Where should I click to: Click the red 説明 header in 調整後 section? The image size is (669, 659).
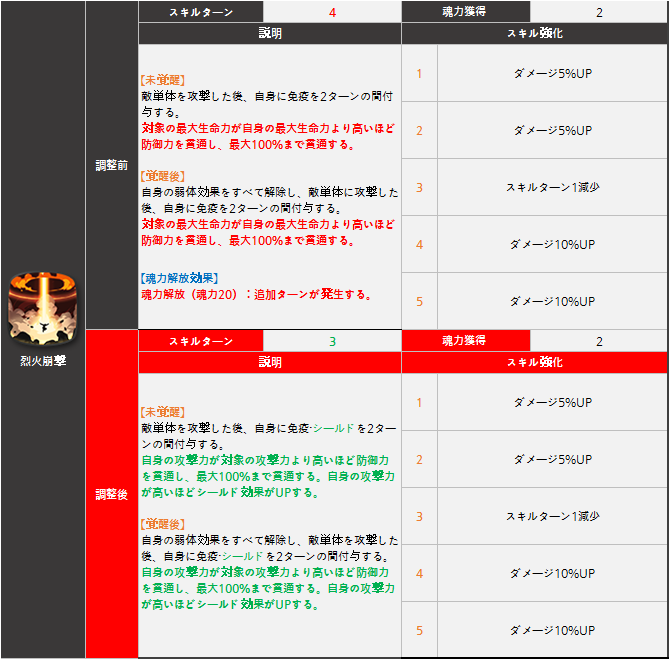click(x=270, y=362)
